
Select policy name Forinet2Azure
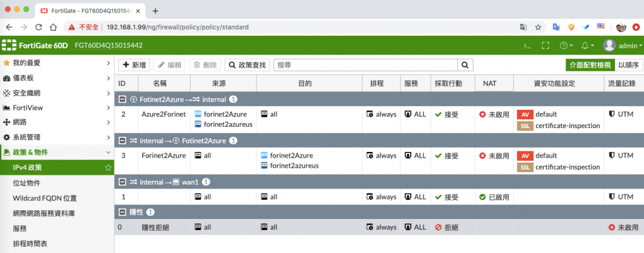pyautogui.click(x=164, y=156)
